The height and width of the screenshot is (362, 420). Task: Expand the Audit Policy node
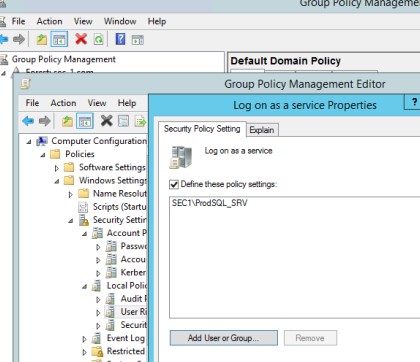click(x=98, y=300)
